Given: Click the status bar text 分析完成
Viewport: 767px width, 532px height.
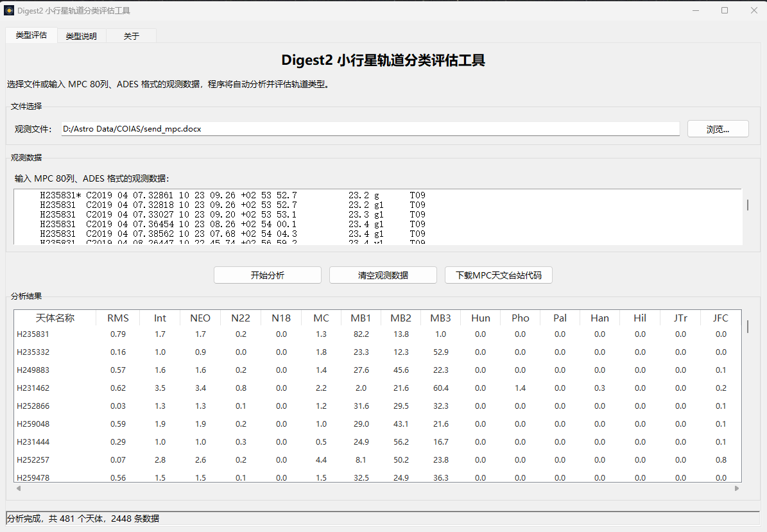Looking at the screenshot, I should click(x=24, y=519).
